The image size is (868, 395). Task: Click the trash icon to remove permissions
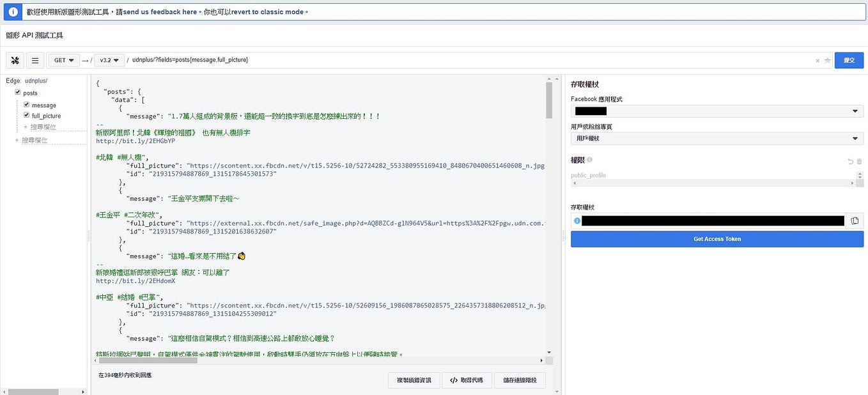[859, 161]
